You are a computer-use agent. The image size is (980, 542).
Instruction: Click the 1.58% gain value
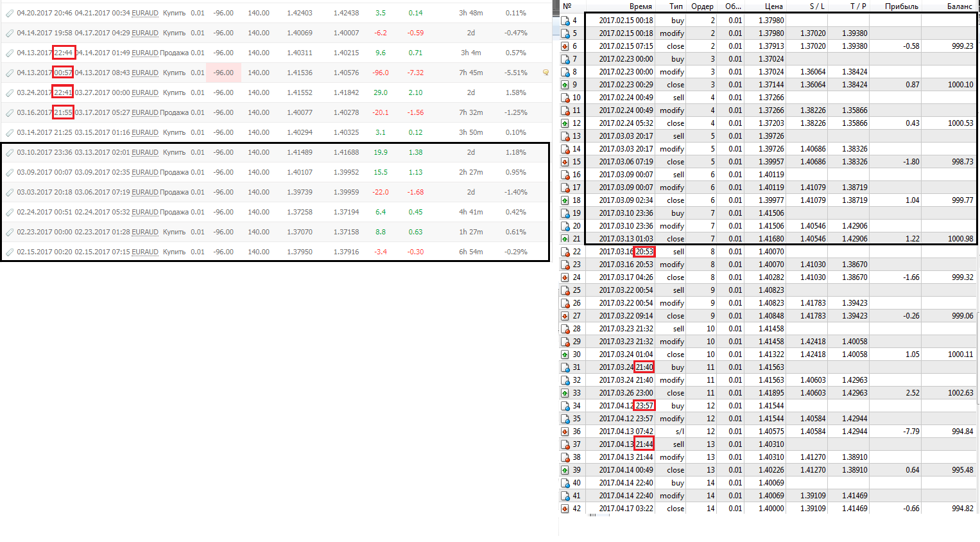point(515,92)
